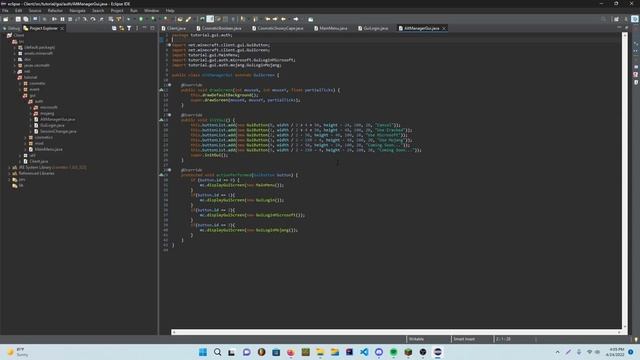Click the Open Perspective icon at top right

[x=616, y=19]
